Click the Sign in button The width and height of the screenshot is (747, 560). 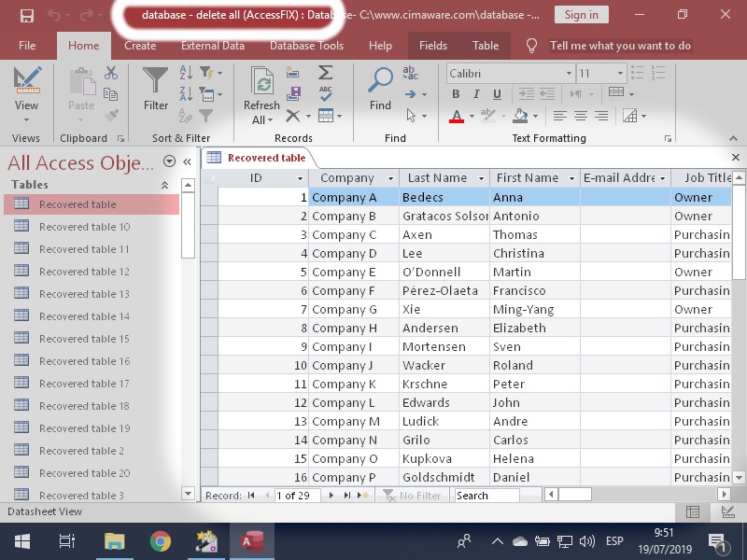click(581, 15)
